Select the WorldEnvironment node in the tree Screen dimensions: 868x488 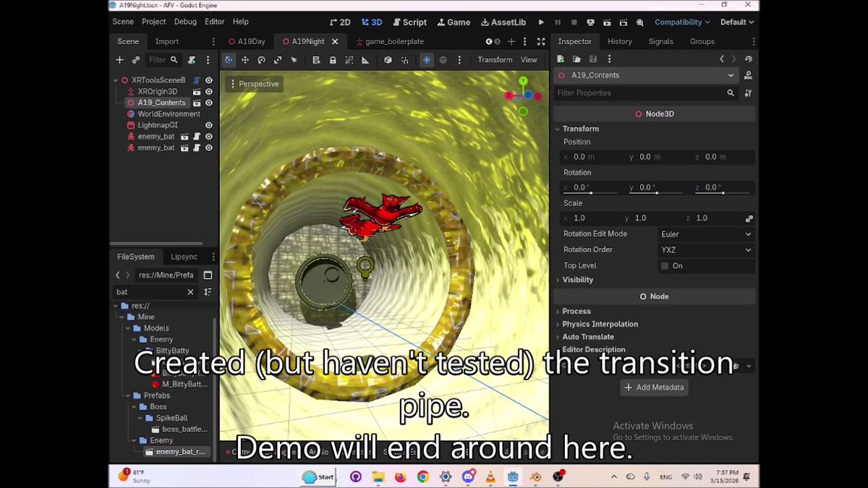(x=169, y=114)
